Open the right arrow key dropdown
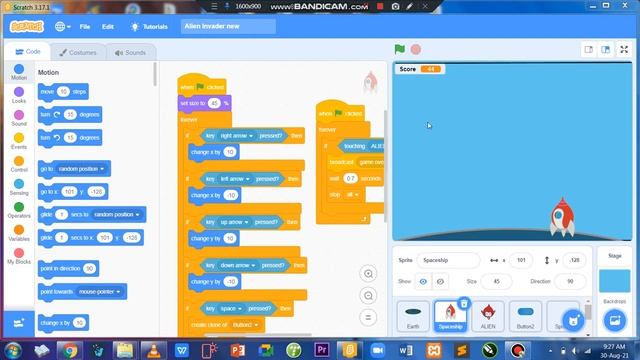Image resolution: width=640 pixels, height=360 pixels. coord(236,136)
